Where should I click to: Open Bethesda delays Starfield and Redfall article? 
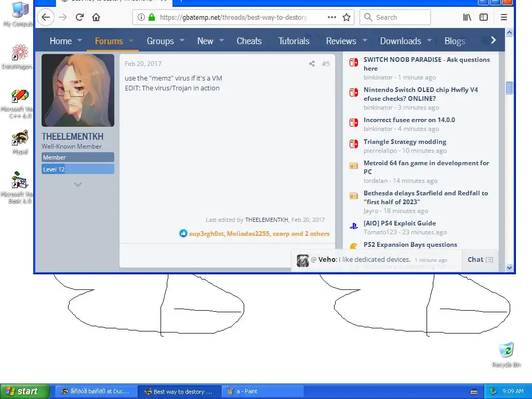tap(426, 197)
